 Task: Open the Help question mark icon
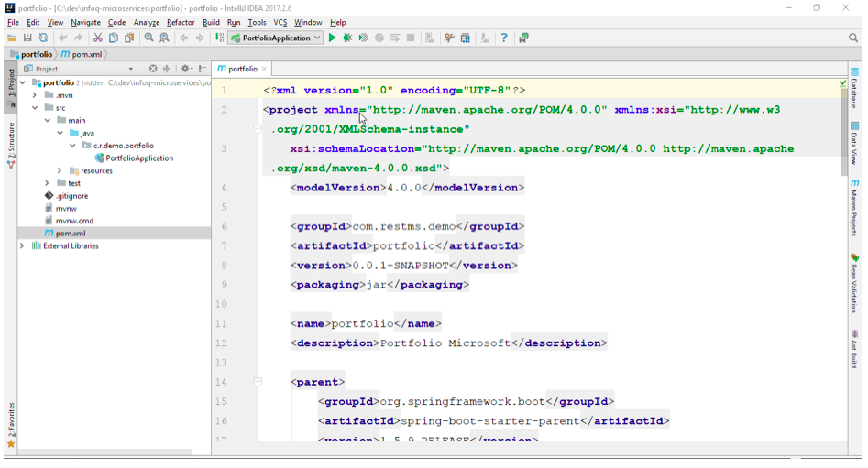503,38
